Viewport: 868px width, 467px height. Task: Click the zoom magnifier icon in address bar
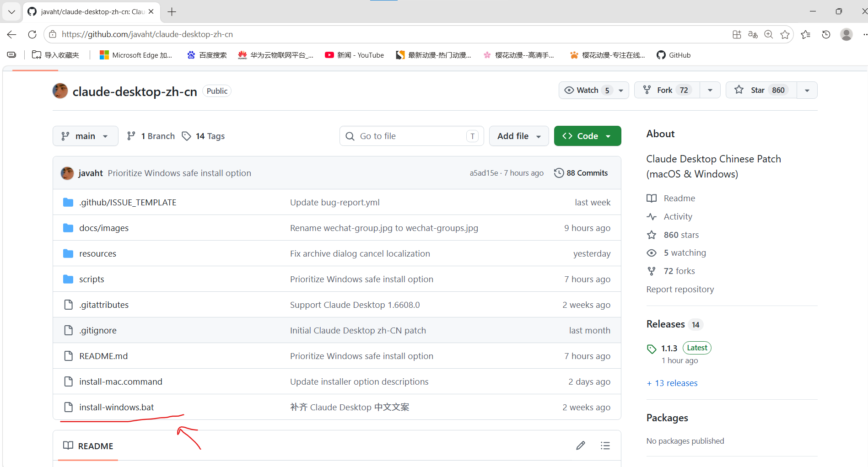pos(769,34)
